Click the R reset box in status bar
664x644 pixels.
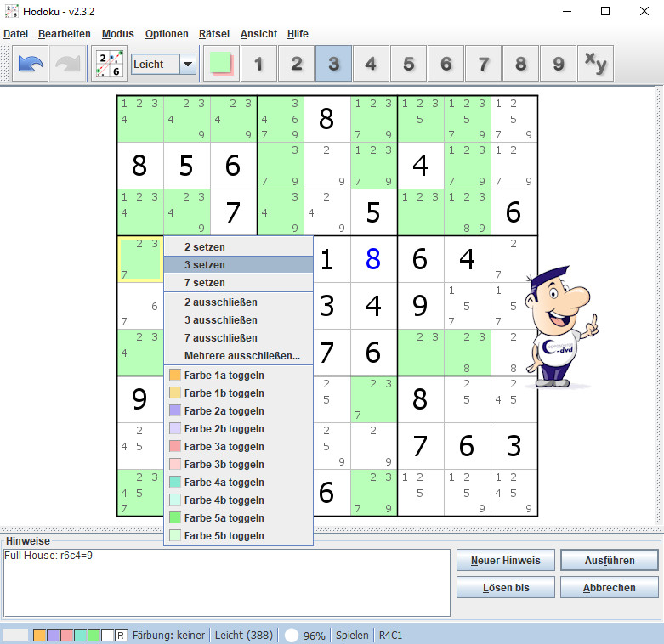121,635
